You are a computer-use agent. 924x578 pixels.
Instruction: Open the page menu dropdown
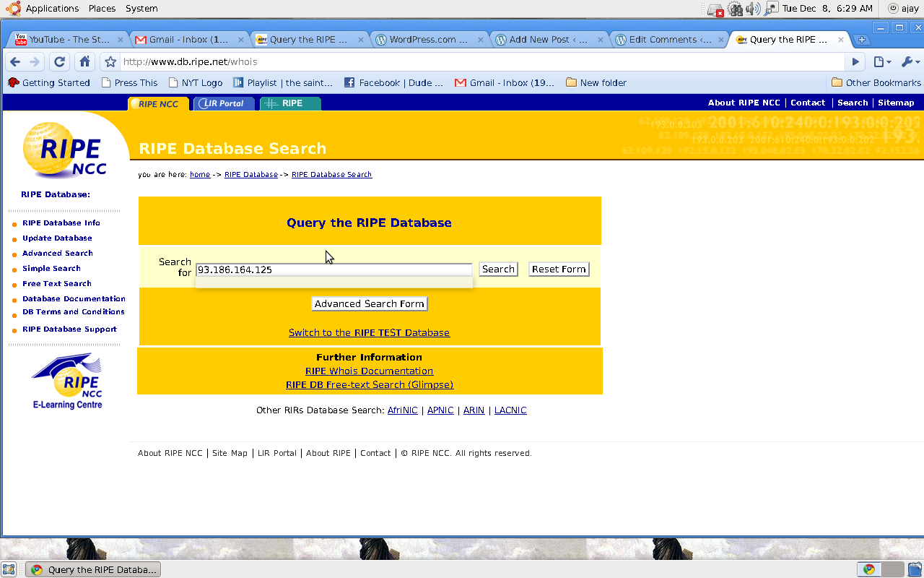(x=882, y=62)
